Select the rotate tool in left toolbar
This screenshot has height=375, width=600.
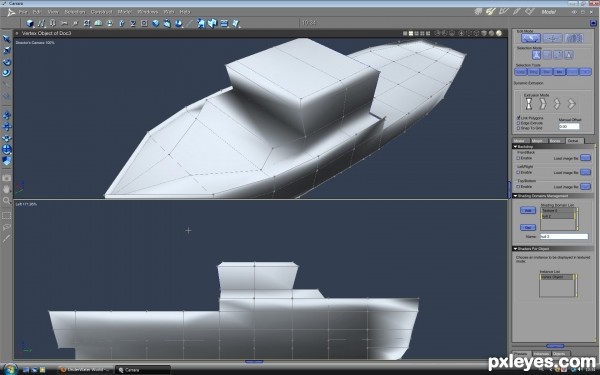(7, 62)
